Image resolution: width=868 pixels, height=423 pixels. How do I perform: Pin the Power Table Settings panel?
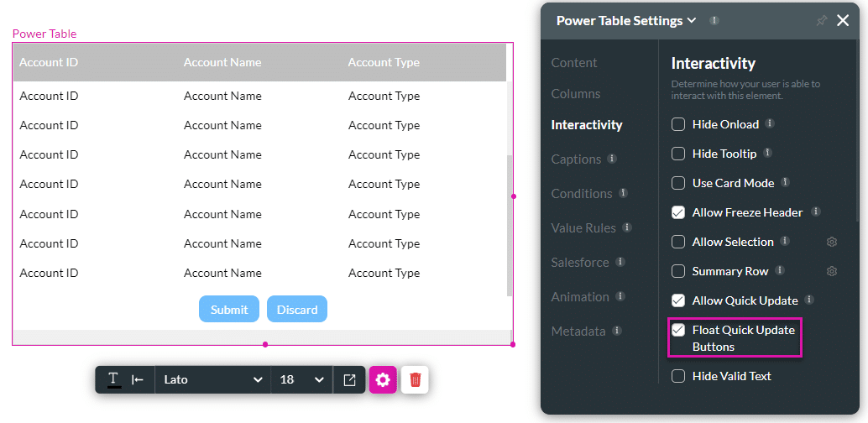(821, 20)
